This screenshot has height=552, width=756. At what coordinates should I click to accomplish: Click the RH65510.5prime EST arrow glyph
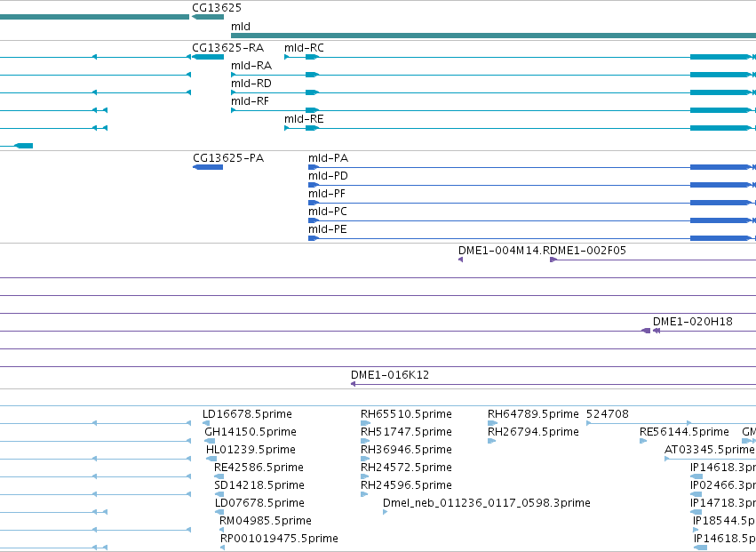[x=365, y=423]
